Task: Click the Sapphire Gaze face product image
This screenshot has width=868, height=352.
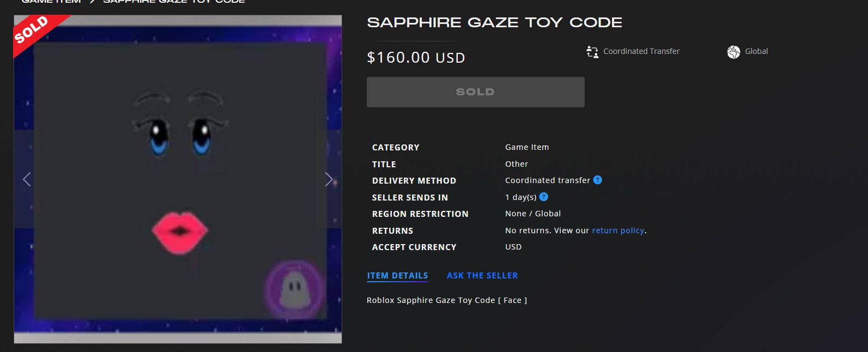Action: point(178,179)
